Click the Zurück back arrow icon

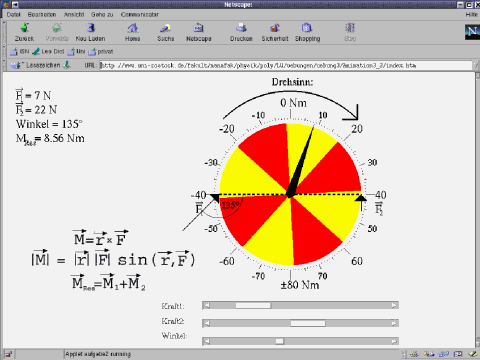[24, 28]
